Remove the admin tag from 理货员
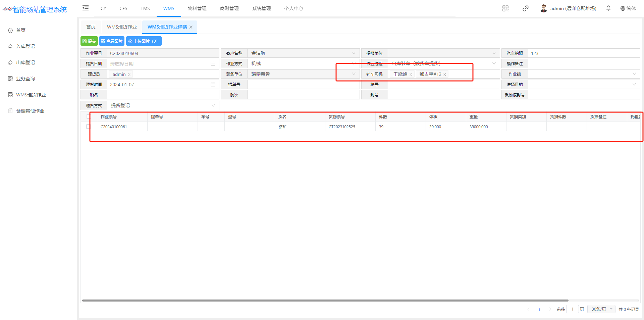 click(129, 75)
